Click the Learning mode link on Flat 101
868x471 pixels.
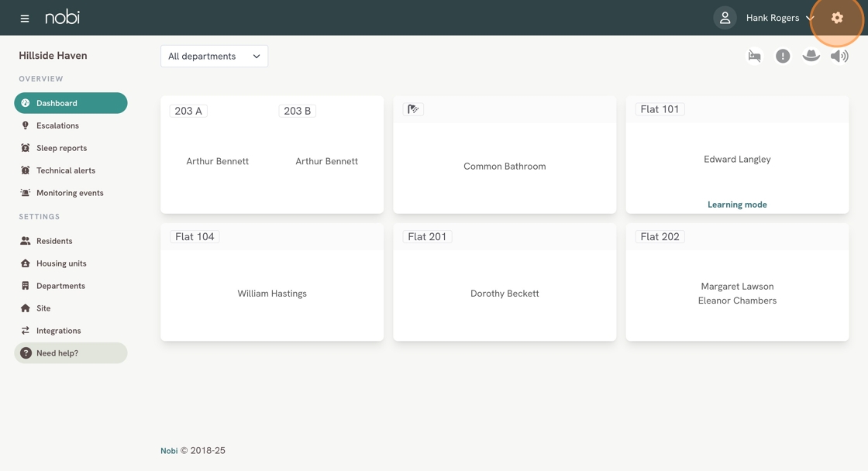coord(737,204)
